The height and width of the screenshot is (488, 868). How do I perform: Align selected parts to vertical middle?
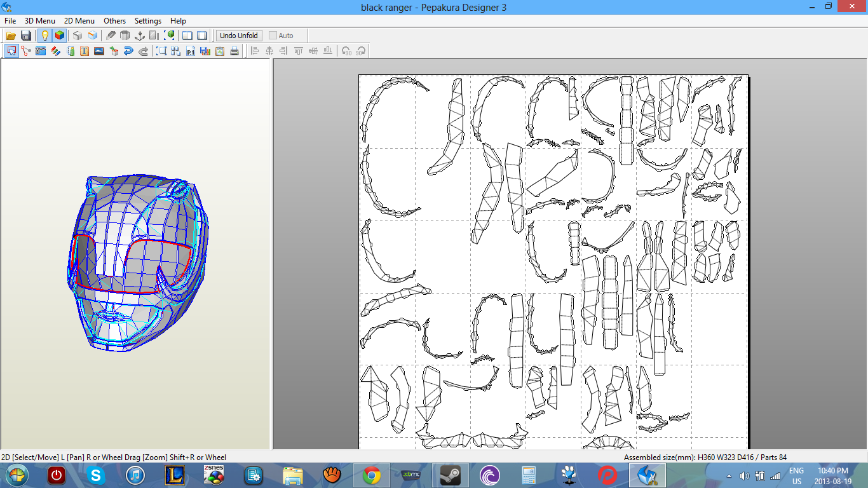[313, 51]
